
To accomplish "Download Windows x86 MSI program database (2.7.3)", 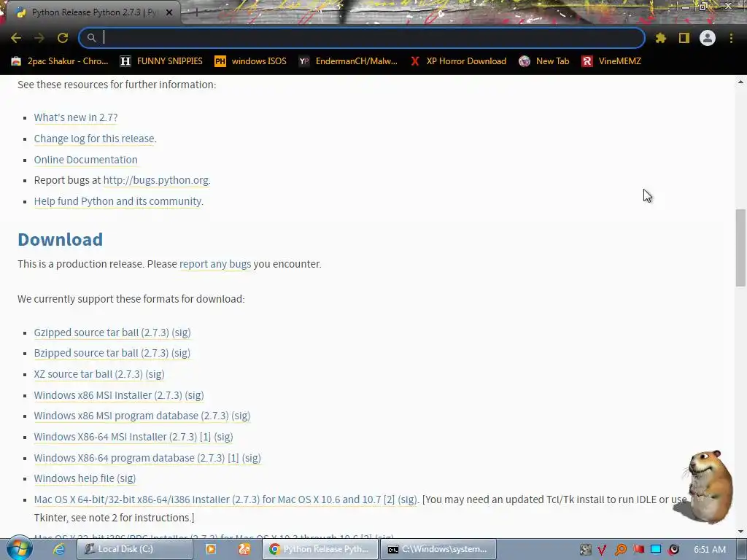I will 131,416.
